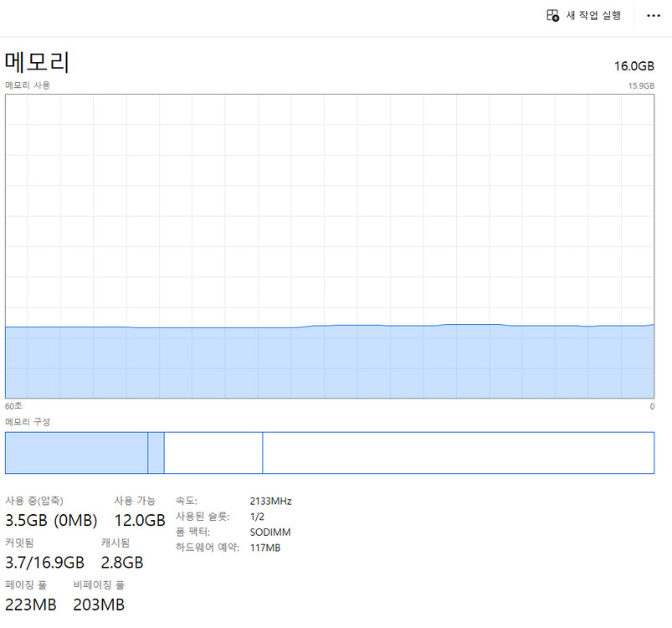Click the 메모리 heading
This screenshot has width=672, height=628.
coord(37,62)
